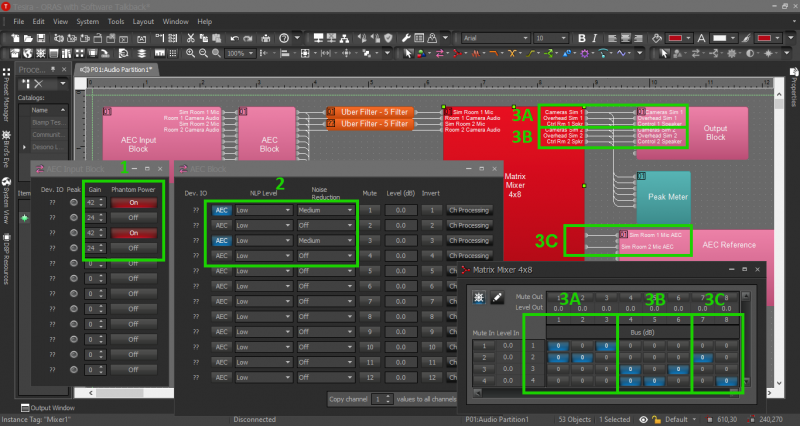Click the Copy icon in toolbar
Screen dimensions: 800x426
204,38
